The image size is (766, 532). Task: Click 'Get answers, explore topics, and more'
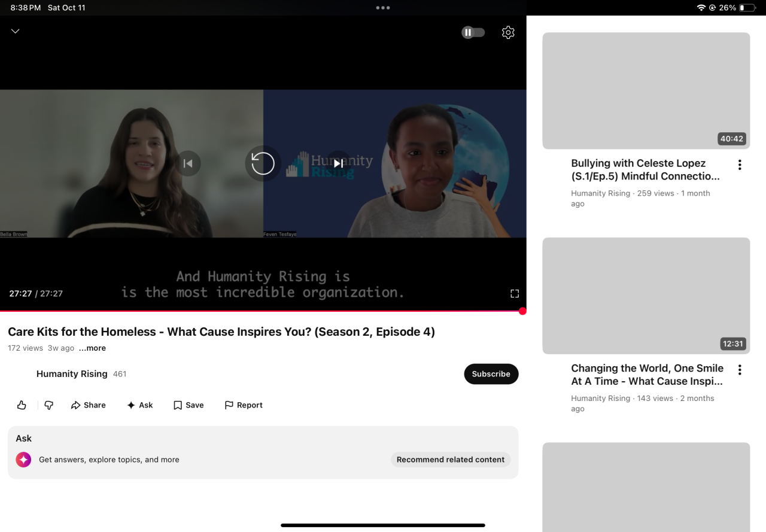coord(109,460)
